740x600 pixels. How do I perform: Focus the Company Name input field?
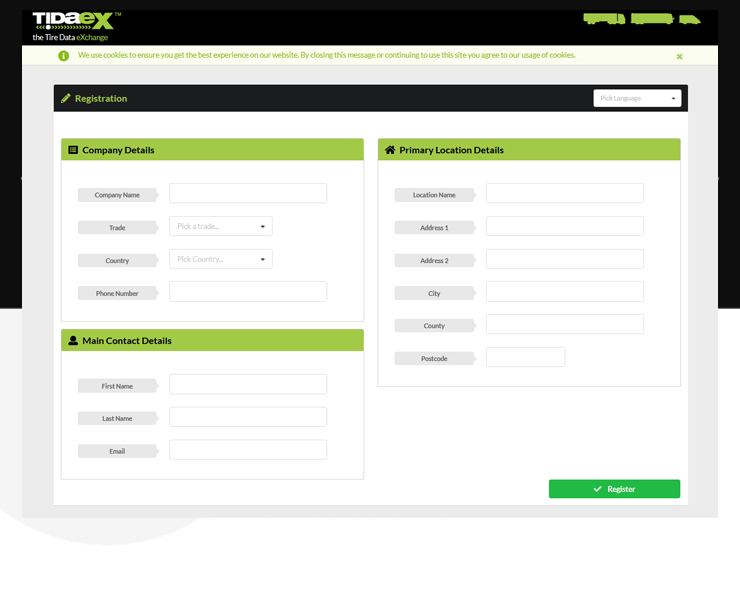[x=248, y=194]
